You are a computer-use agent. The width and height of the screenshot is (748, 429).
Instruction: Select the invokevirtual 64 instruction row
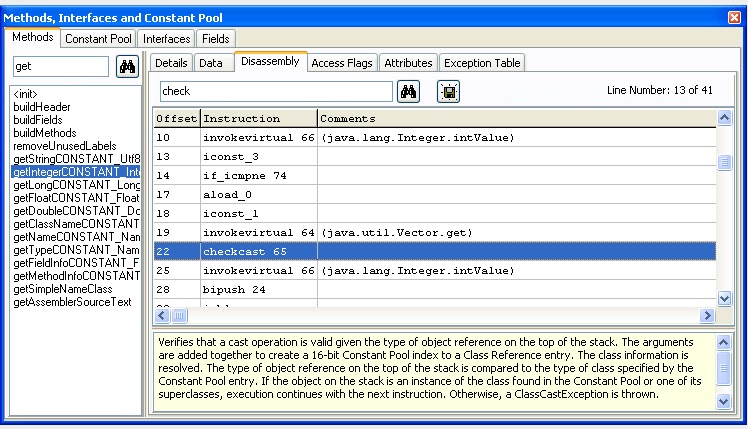pyautogui.click(x=435, y=232)
